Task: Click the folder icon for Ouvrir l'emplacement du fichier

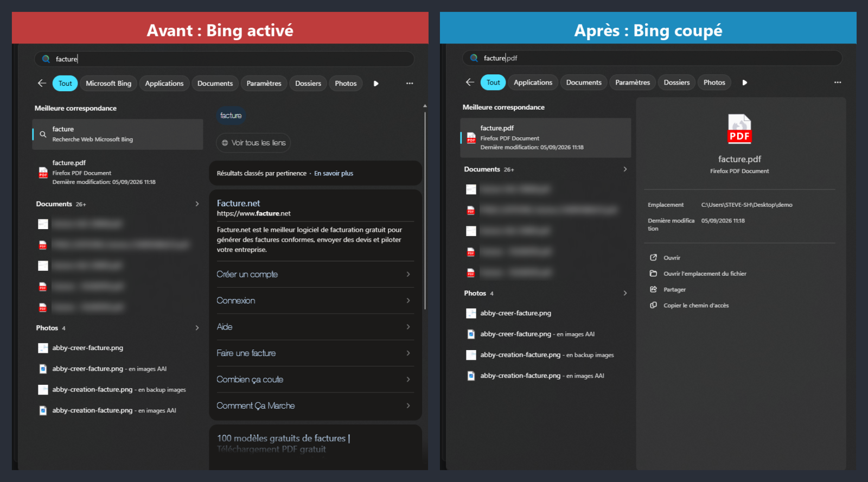Action: click(x=654, y=274)
